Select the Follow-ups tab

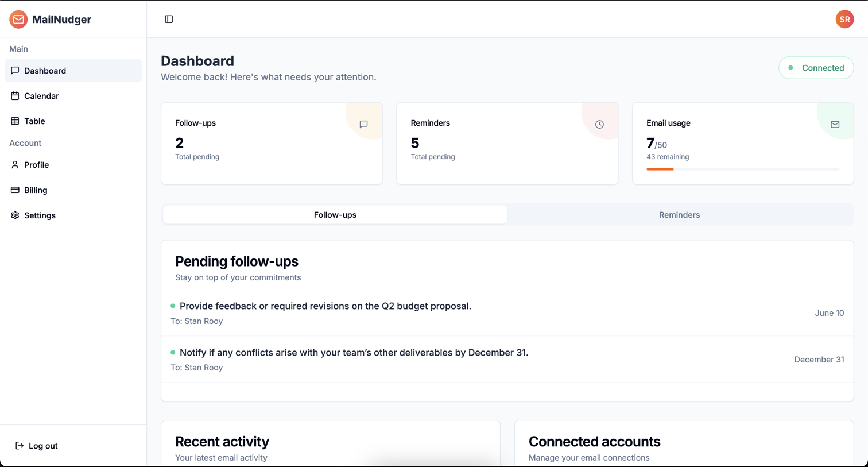(x=335, y=215)
